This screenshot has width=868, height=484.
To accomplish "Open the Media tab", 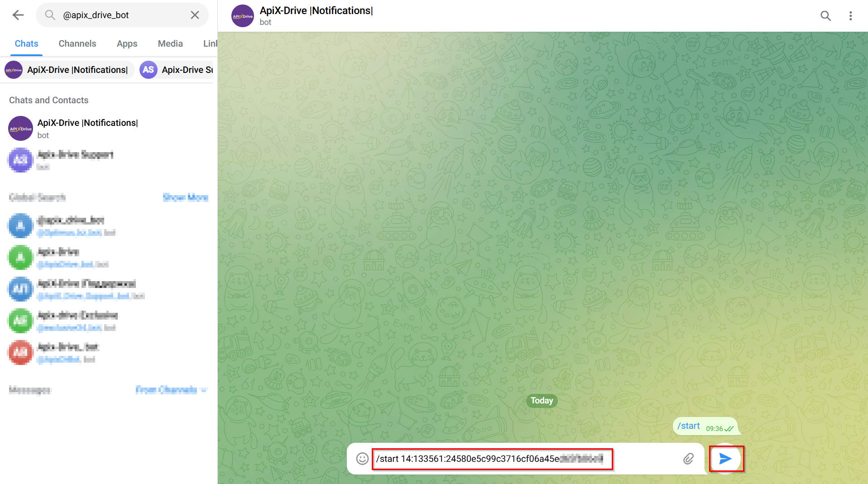I will click(x=170, y=43).
